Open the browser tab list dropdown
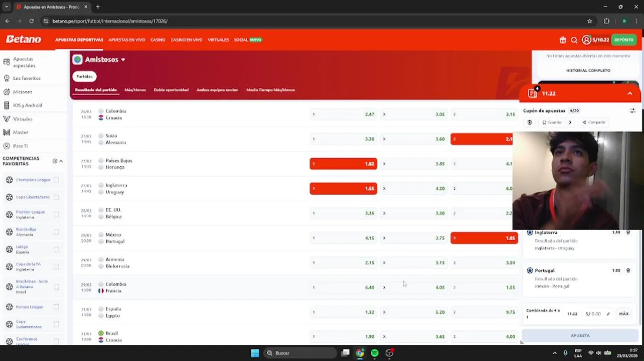The image size is (644, 361). pos(7,7)
